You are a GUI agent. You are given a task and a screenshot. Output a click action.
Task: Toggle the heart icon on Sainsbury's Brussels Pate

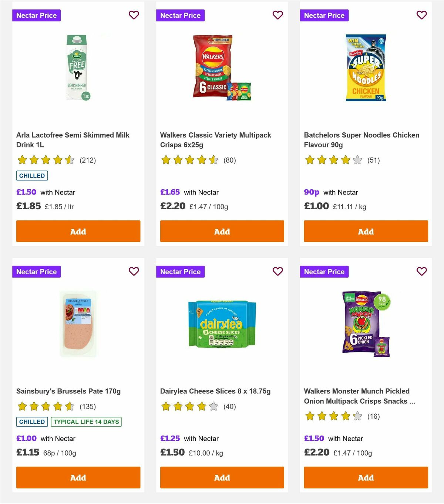tap(134, 271)
